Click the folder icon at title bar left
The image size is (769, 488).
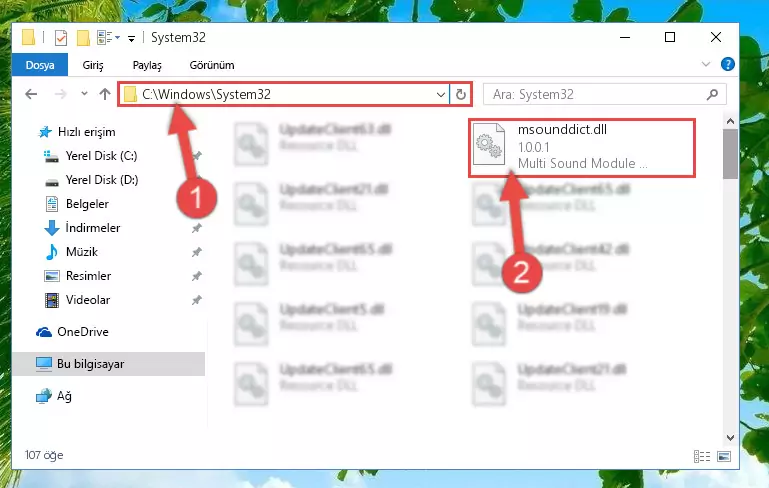pos(28,37)
